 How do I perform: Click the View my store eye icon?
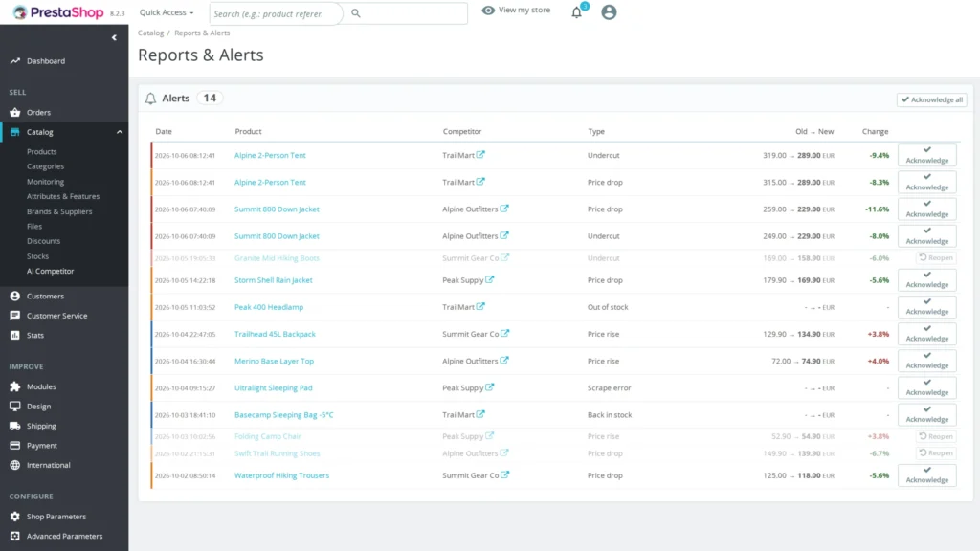pyautogui.click(x=488, y=10)
